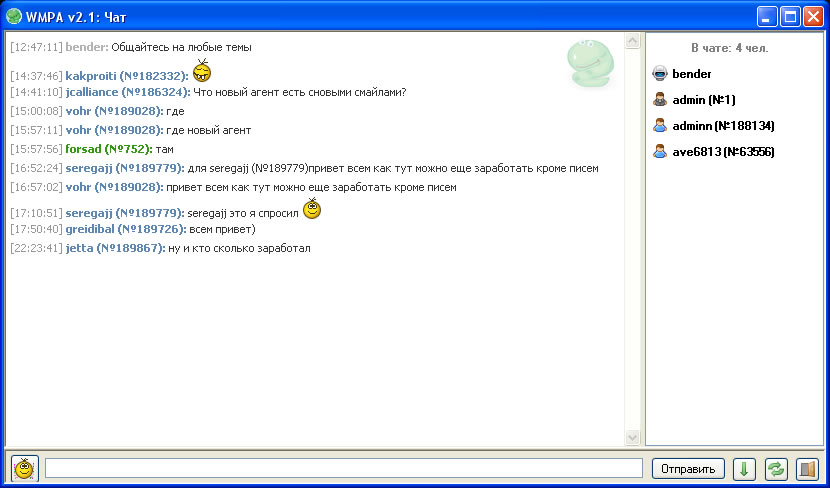
Task: Click the admin (№1) avatar icon
Action: coord(660,100)
